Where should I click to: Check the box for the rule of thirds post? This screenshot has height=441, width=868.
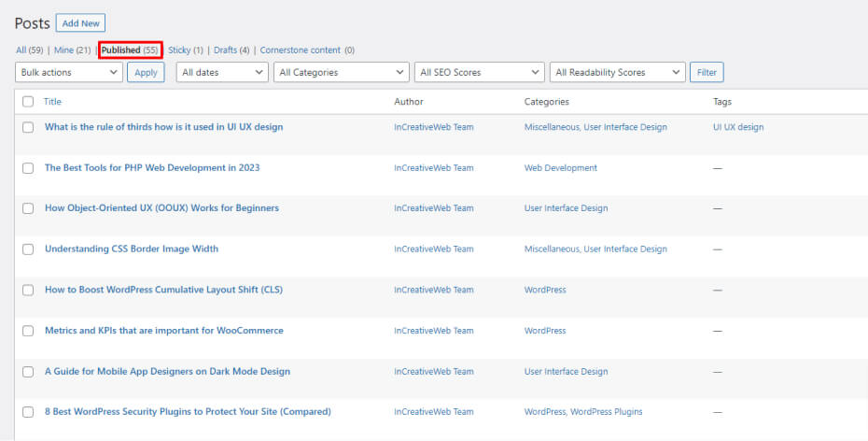pyautogui.click(x=28, y=127)
